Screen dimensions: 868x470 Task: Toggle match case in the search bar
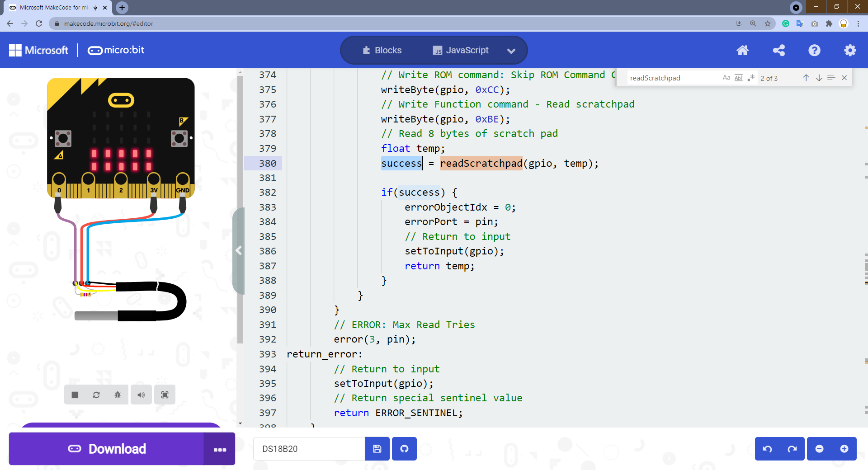(726, 78)
